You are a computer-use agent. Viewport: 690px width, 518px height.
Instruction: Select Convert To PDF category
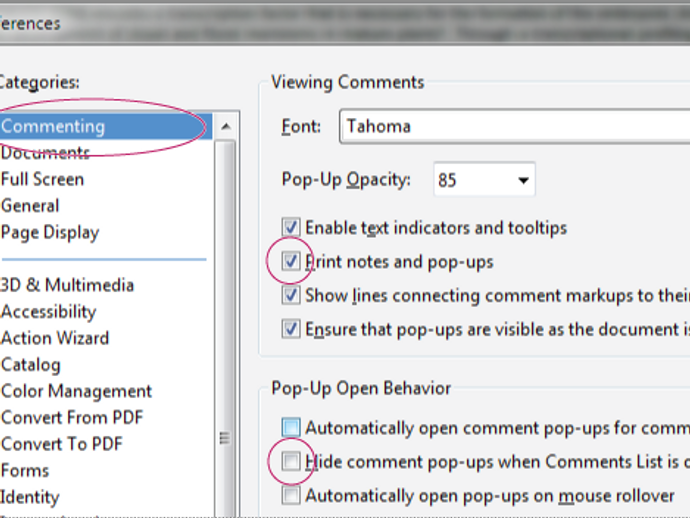click(62, 444)
